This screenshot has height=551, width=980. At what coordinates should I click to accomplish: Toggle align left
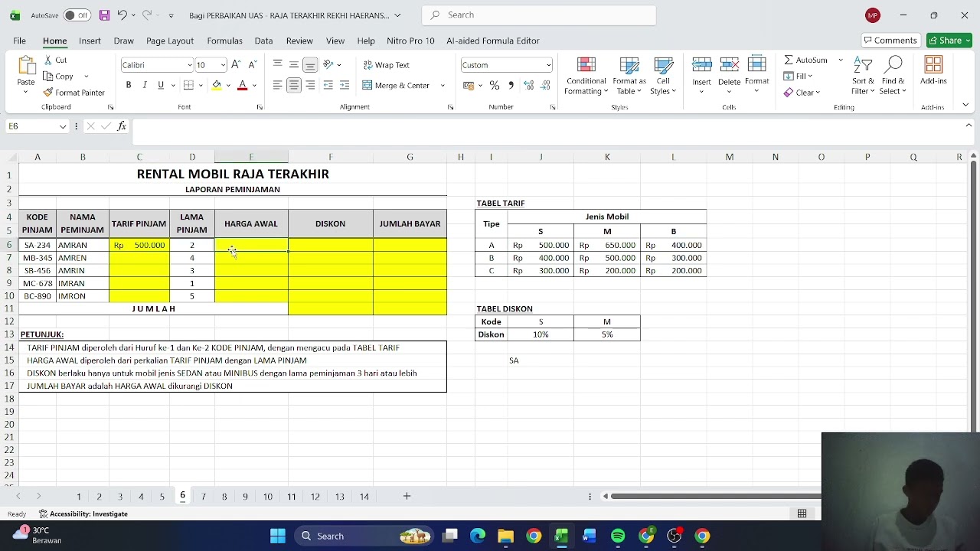tap(277, 86)
